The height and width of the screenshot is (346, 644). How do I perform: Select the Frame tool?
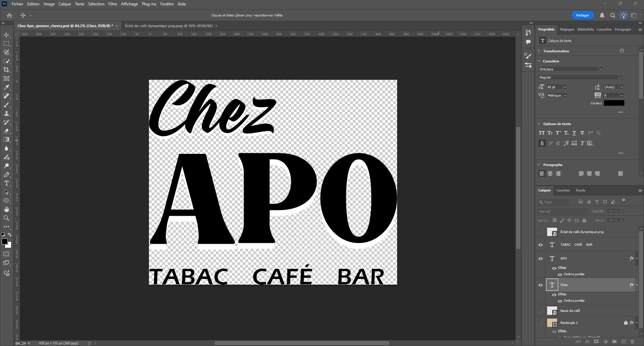click(6, 78)
